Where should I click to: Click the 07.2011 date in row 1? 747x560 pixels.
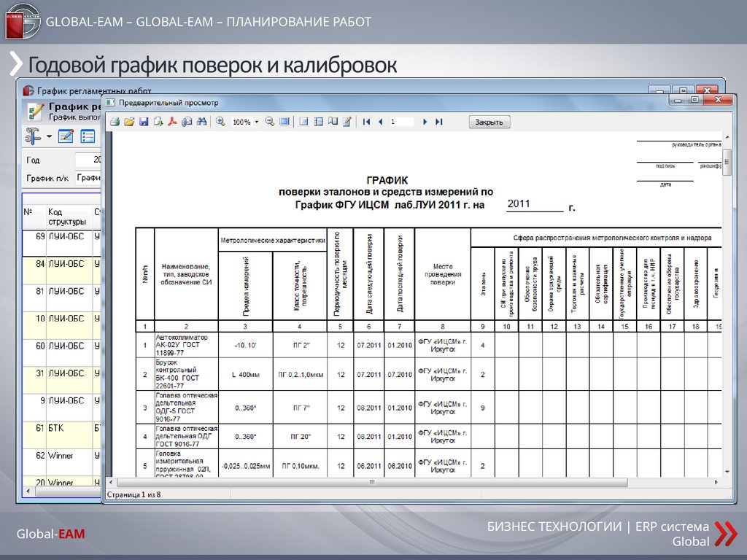tap(368, 345)
